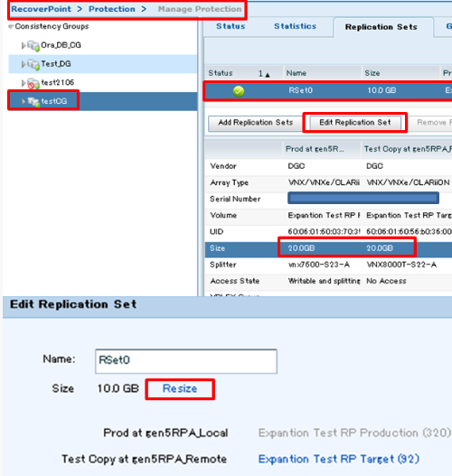
Task: Click the vnx7600-S23-A splitter value
Action: coord(318,265)
